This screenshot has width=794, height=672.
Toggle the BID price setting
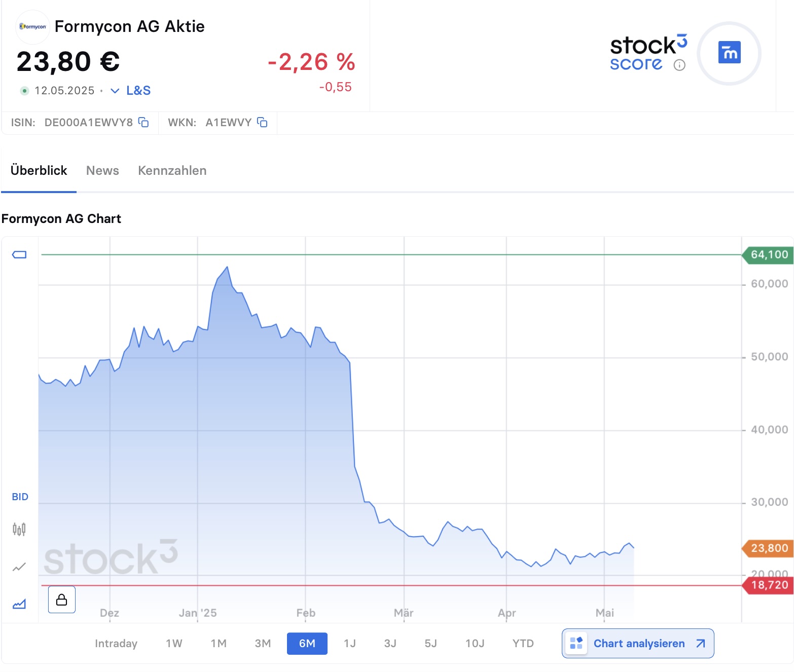20,497
